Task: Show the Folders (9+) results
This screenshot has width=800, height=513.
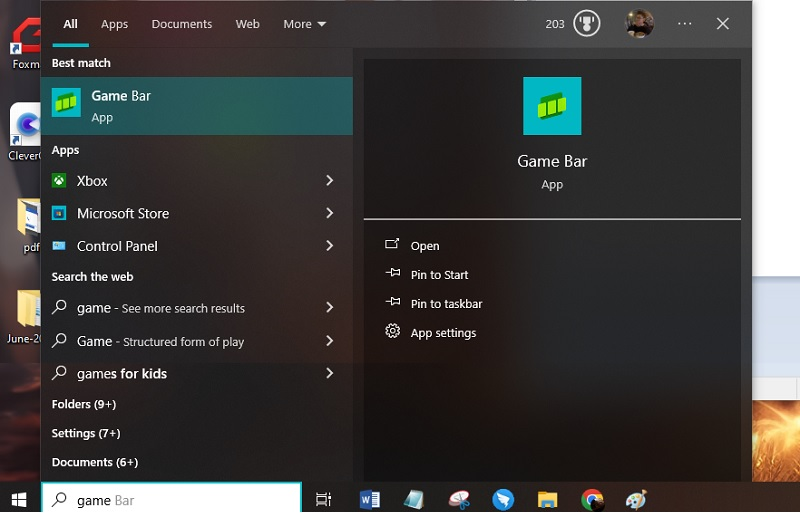Action: point(84,404)
